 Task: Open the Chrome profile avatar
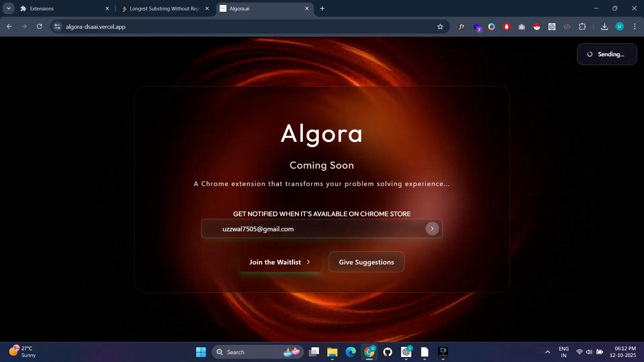pos(620,26)
